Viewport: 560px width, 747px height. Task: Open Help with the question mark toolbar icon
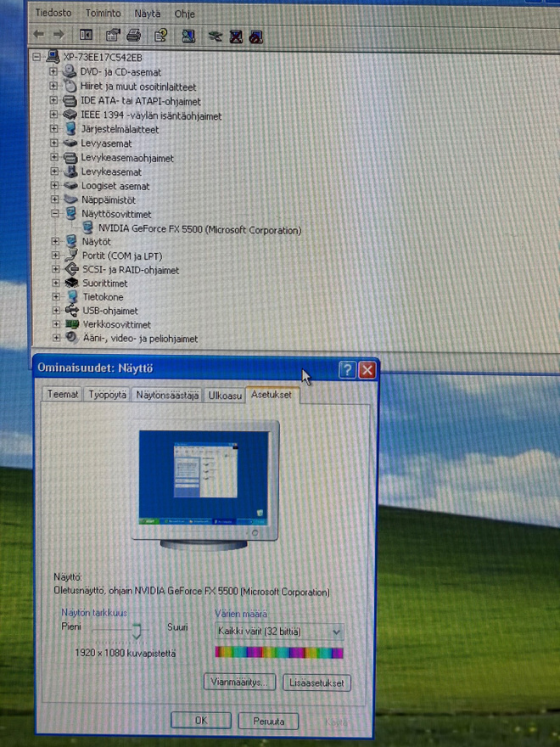(160, 36)
